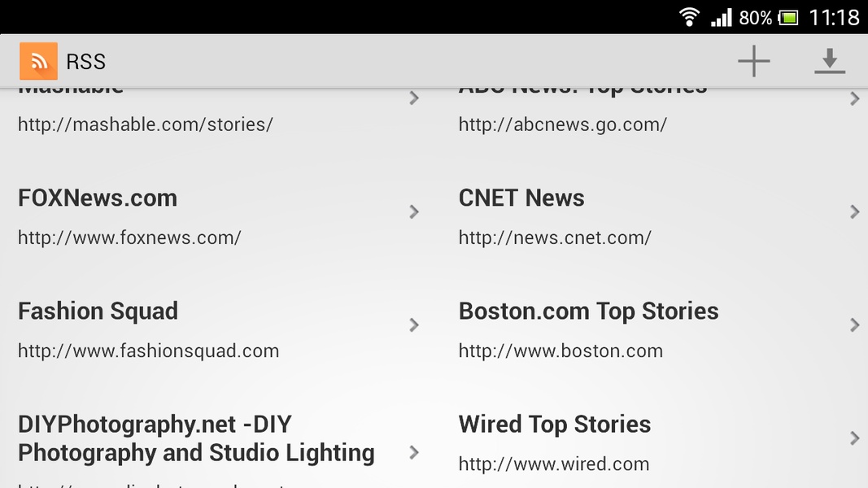Select the CNET News feed title
Image resolution: width=868 pixels, height=488 pixels.
pos(521,198)
